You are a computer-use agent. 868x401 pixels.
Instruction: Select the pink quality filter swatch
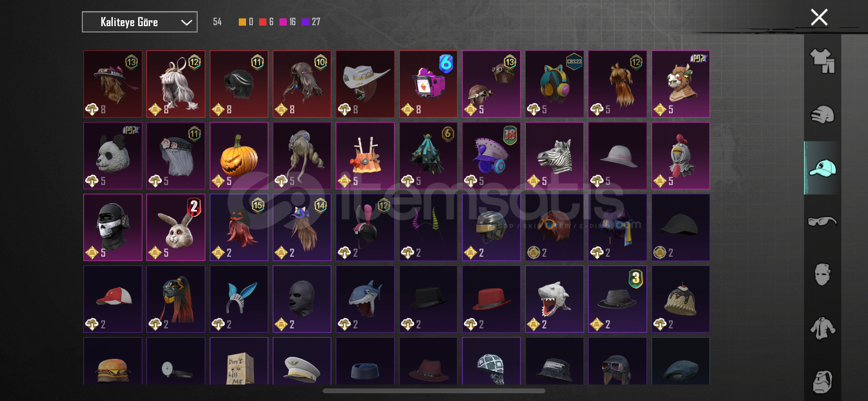click(283, 22)
